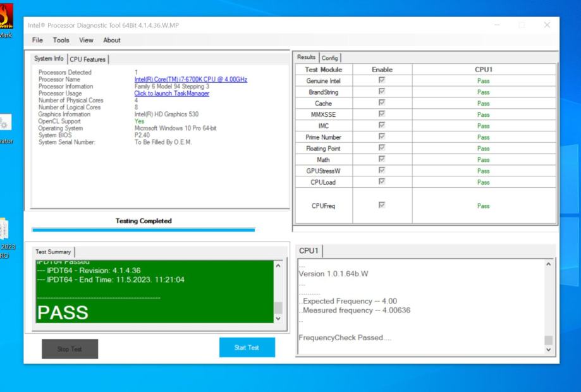Viewport: 581px width, 392px height.
Task: Click the Stop Test button
Action: tap(70, 348)
